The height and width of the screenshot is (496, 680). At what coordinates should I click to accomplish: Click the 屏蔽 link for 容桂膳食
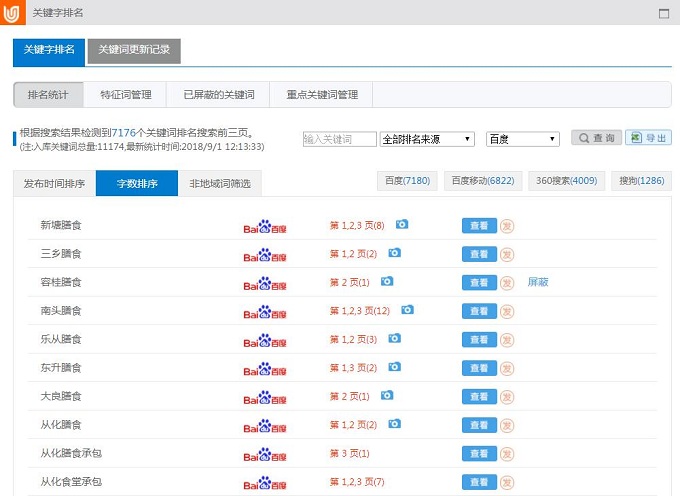click(x=538, y=282)
